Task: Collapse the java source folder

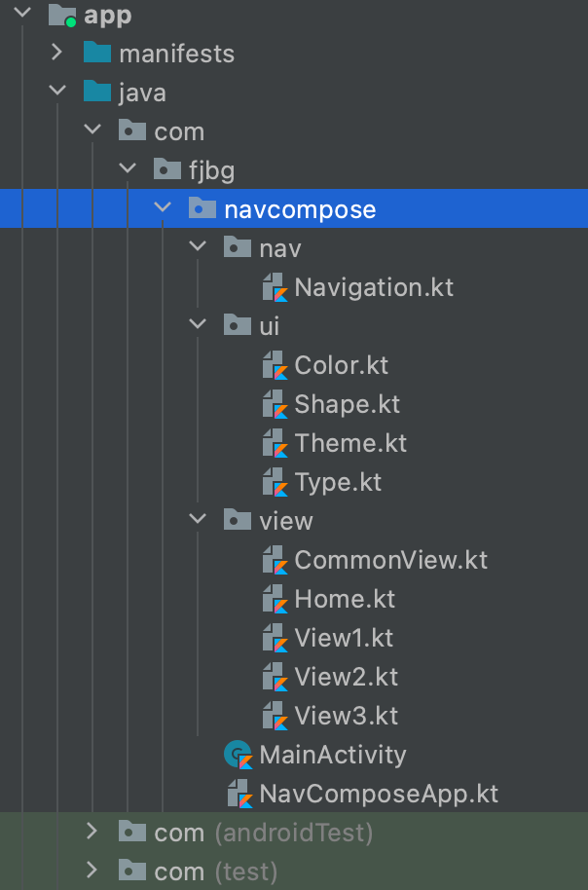Action: (x=57, y=92)
